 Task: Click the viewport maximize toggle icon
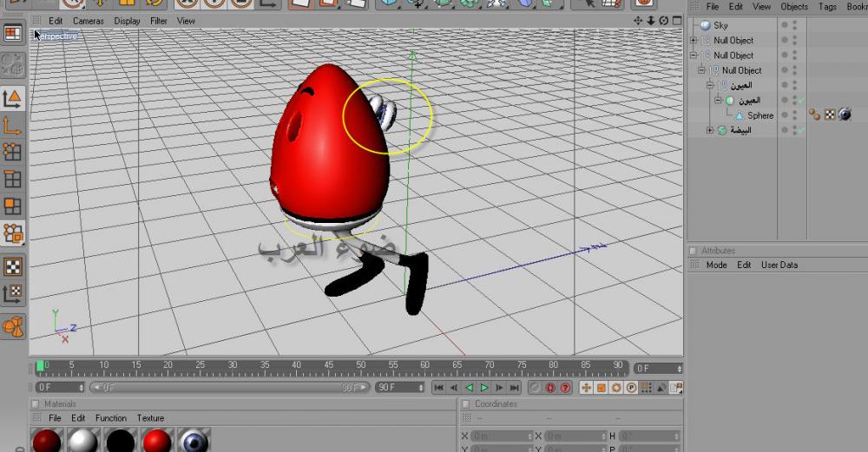tap(676, 20)
